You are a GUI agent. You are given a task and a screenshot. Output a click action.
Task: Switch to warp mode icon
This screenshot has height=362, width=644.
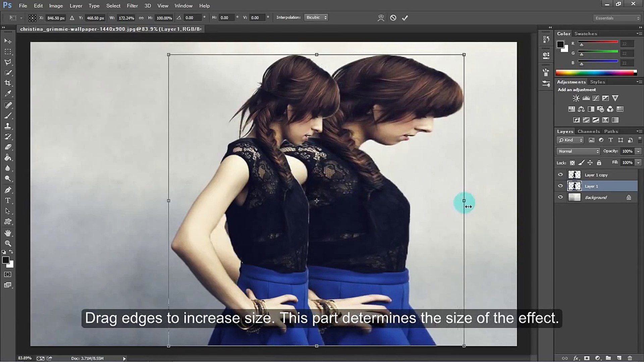[x=381, y=18]
